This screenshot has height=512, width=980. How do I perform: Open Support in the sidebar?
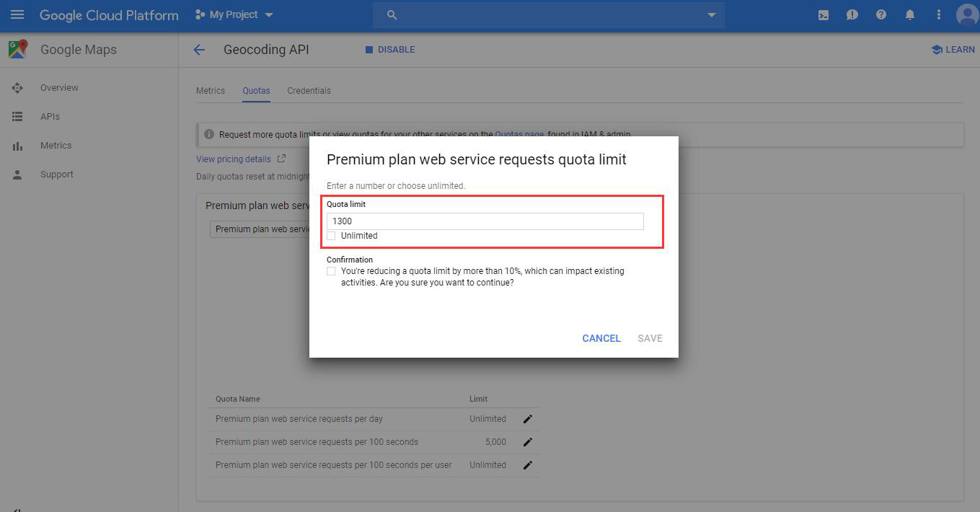(57, 175)
